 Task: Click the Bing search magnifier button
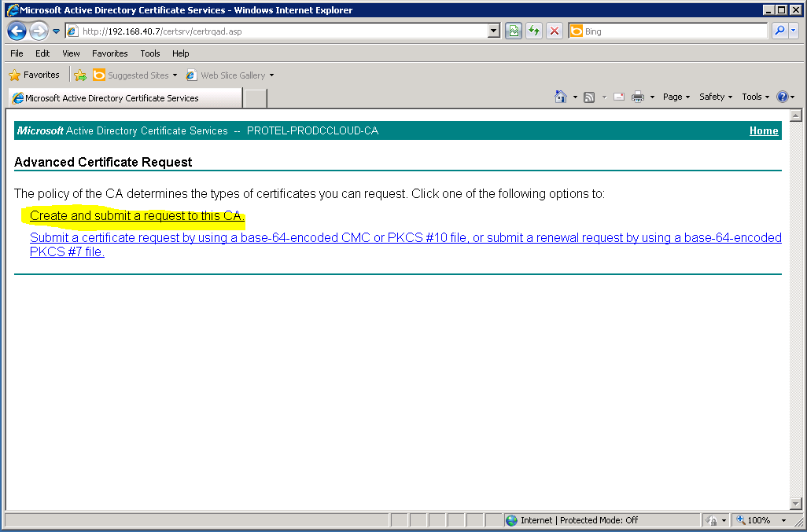coord(779,31)
